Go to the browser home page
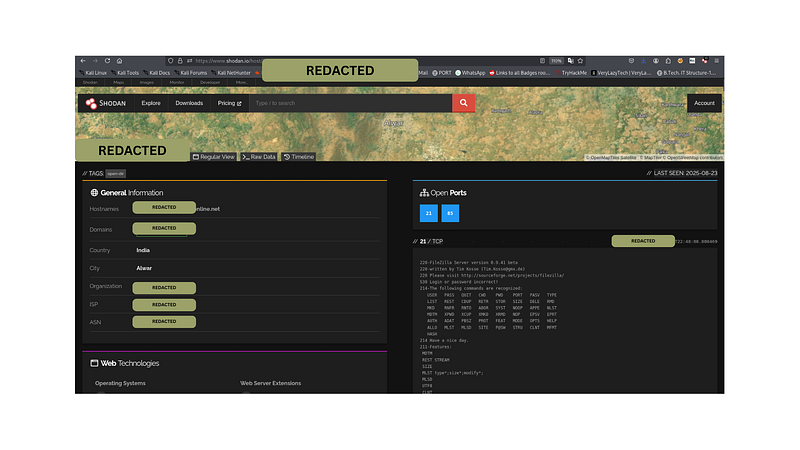 [119, 61]
